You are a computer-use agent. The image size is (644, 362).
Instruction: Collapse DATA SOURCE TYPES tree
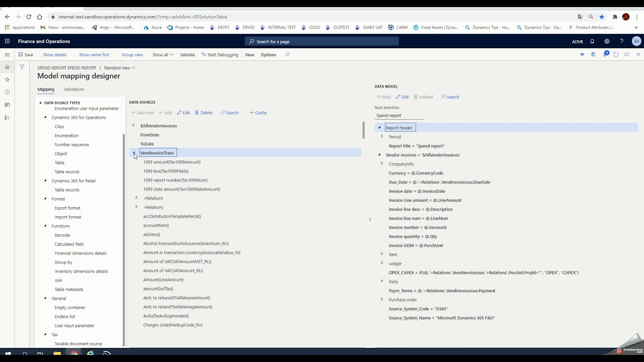(x=41, y=103)
